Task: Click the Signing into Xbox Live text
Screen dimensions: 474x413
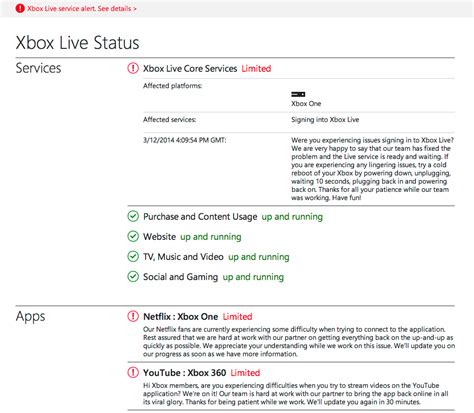Action: [x=325, y=120]
